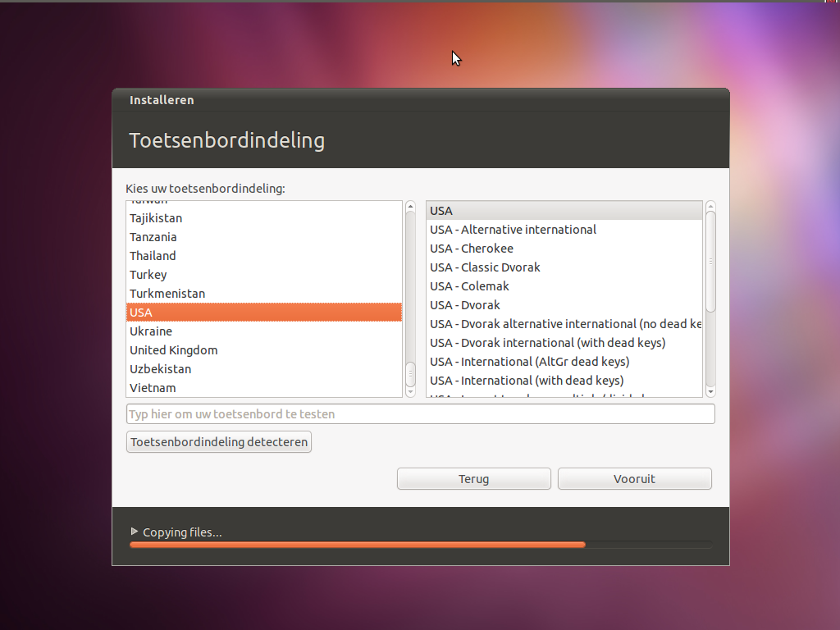Click variant list scrollbar up arrow
The width and height of the screenshot is (840, 630).
click(710, 207)
